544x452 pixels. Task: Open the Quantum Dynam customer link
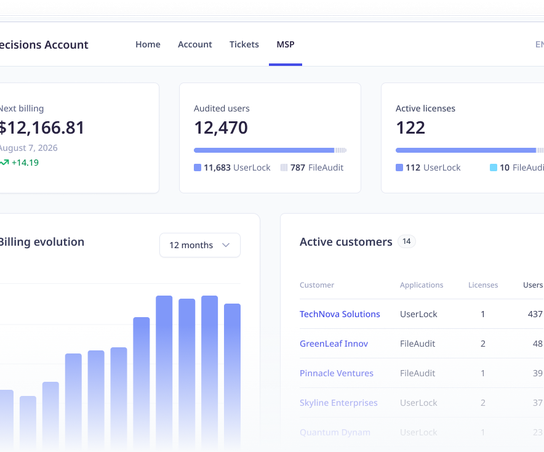pyautogui.click(x=335, y=432)
